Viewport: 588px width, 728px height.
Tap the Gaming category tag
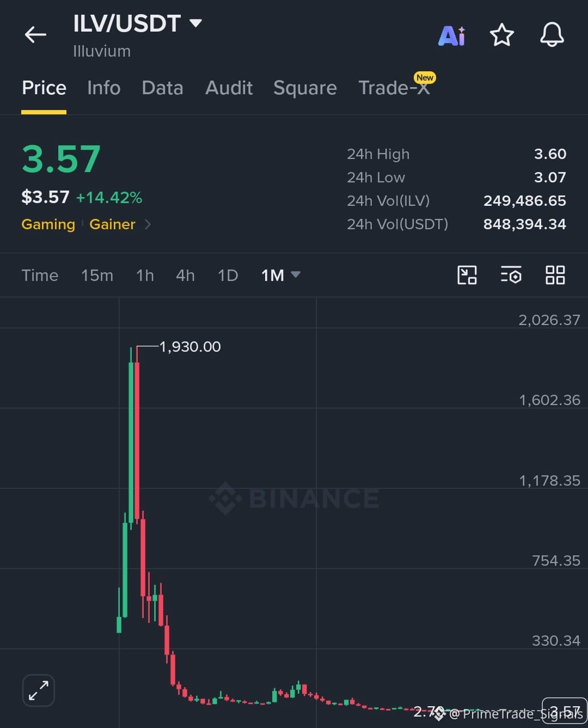48,224
